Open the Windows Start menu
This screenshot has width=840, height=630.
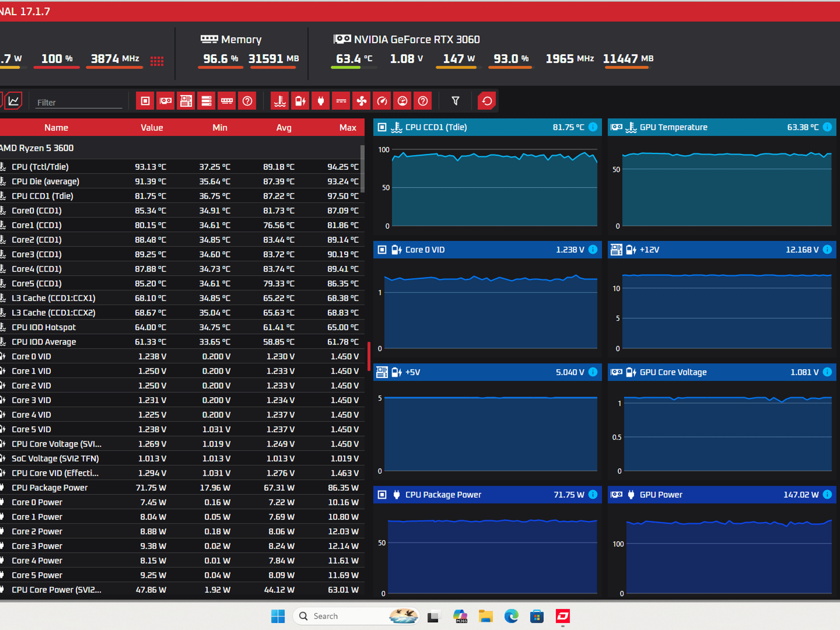click(278, 616)
